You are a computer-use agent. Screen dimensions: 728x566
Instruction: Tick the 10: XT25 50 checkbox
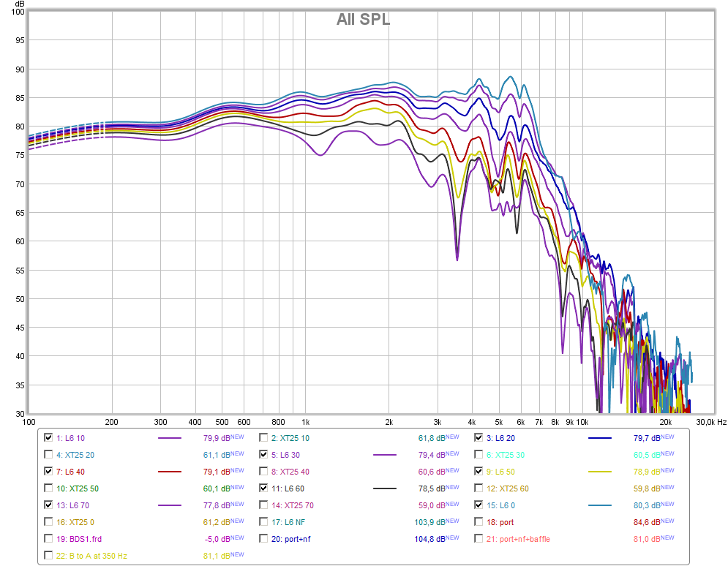[x=48, y=488]
